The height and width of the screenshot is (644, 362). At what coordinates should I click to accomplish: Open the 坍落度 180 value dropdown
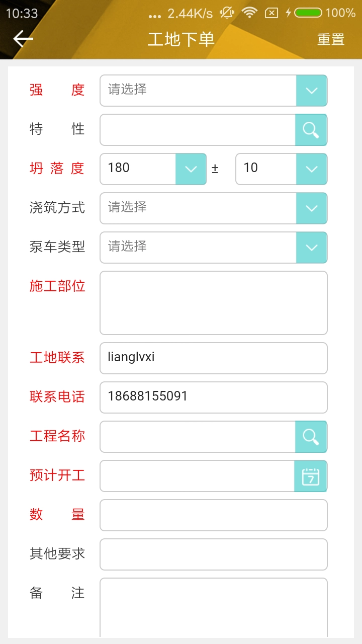click(191, 169)
